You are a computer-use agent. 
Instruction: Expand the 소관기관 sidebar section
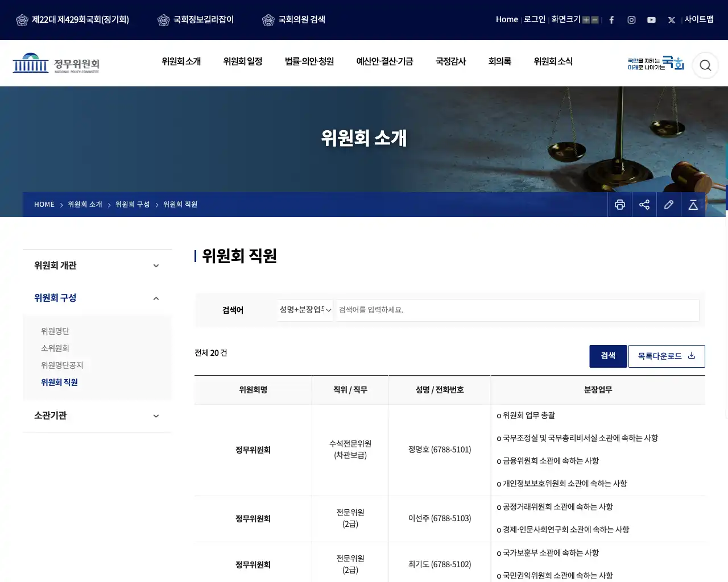pos(97,415)
